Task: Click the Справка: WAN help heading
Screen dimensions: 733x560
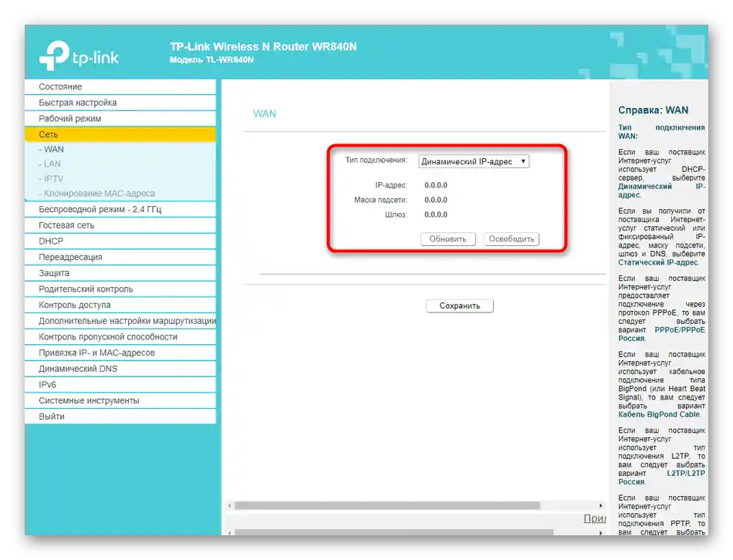Action: 653,110
